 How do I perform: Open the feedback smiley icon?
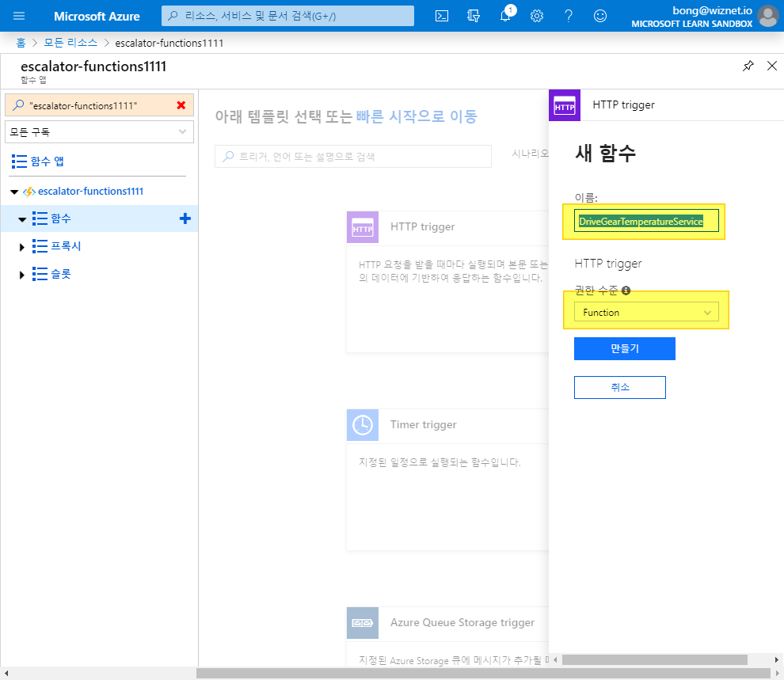(600, 16)
